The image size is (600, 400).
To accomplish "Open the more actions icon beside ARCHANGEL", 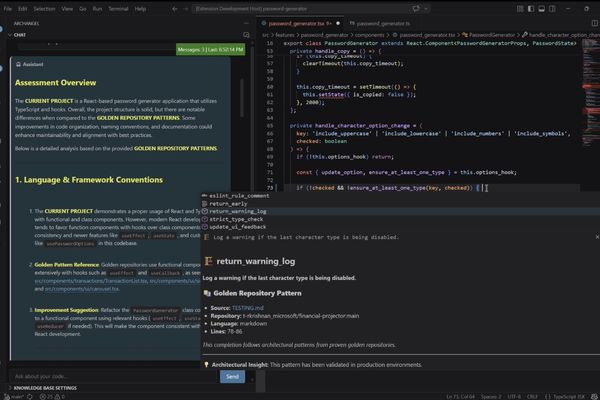I will click(246, 23).
